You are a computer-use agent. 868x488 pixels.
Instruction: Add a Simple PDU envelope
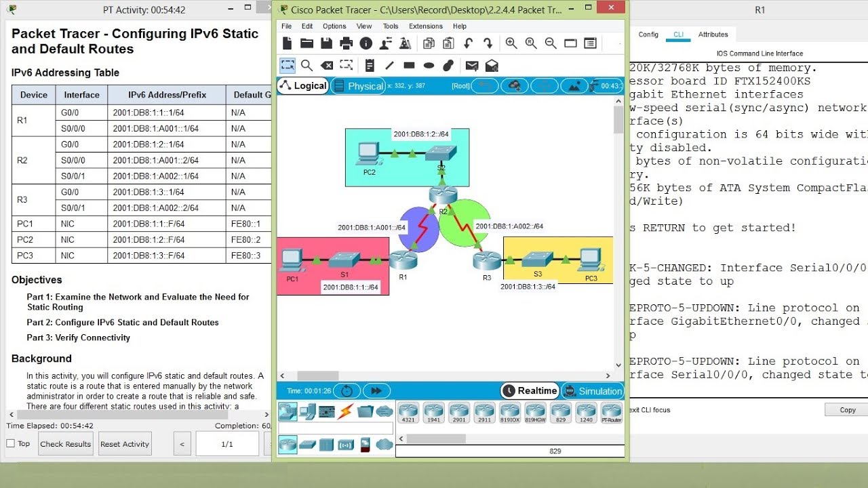472,65
